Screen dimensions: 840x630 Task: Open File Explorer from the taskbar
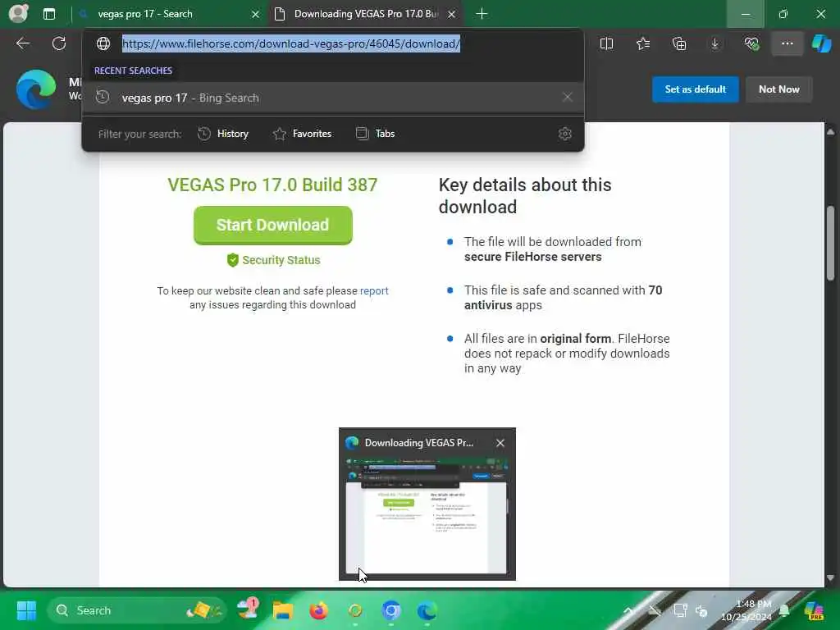click(x=282, y=610)
